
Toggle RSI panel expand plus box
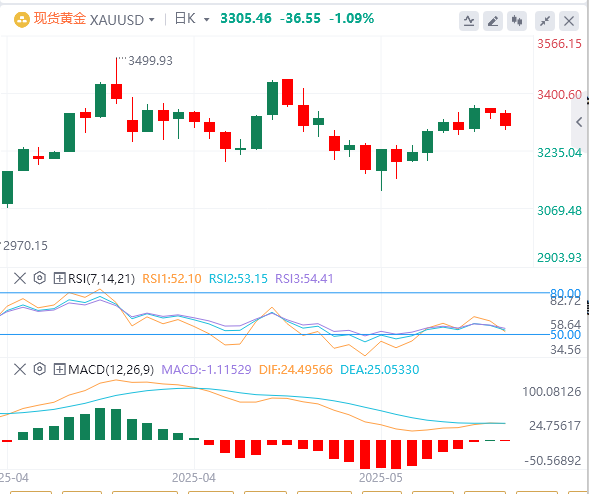point(59,278)
